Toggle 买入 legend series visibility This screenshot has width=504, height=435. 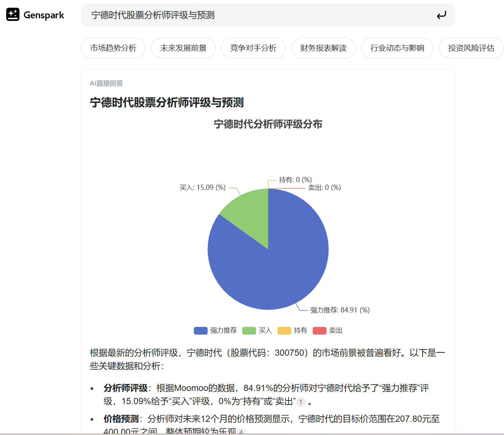(257, 330)
